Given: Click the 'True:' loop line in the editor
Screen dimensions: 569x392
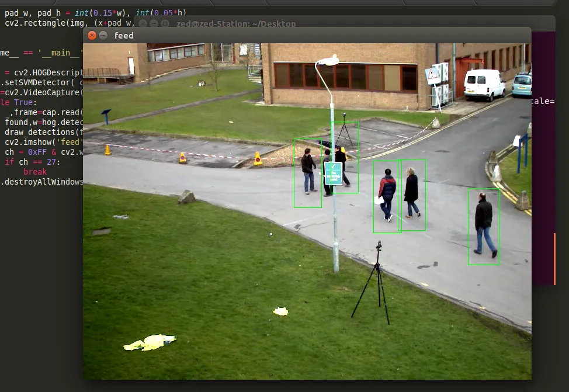Looking at the screenshot, I should (19, 102).
